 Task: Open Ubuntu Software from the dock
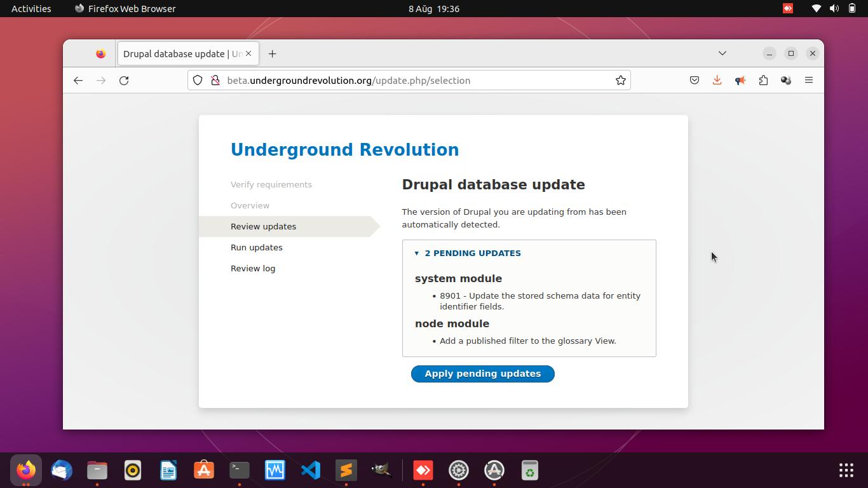pos(204,470)
